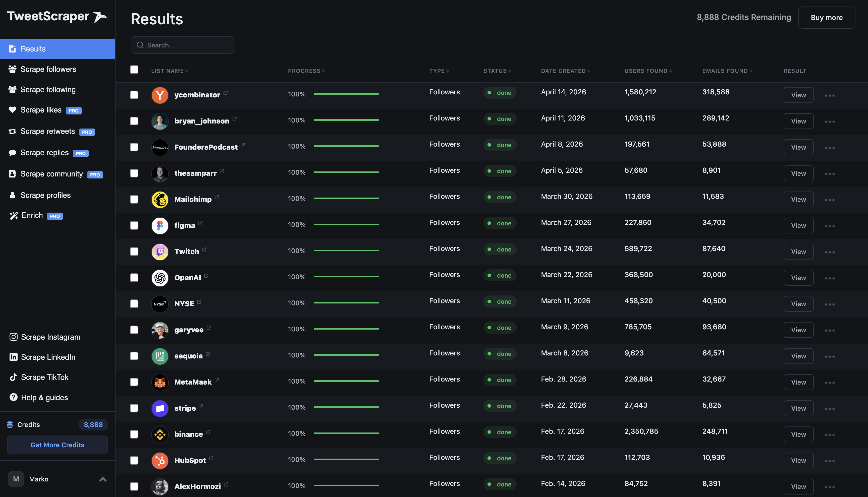The height and width of the screenshot is (497, 868).
Task: Toggle the select-all checkbox in table header
Action: click(134, 69)
